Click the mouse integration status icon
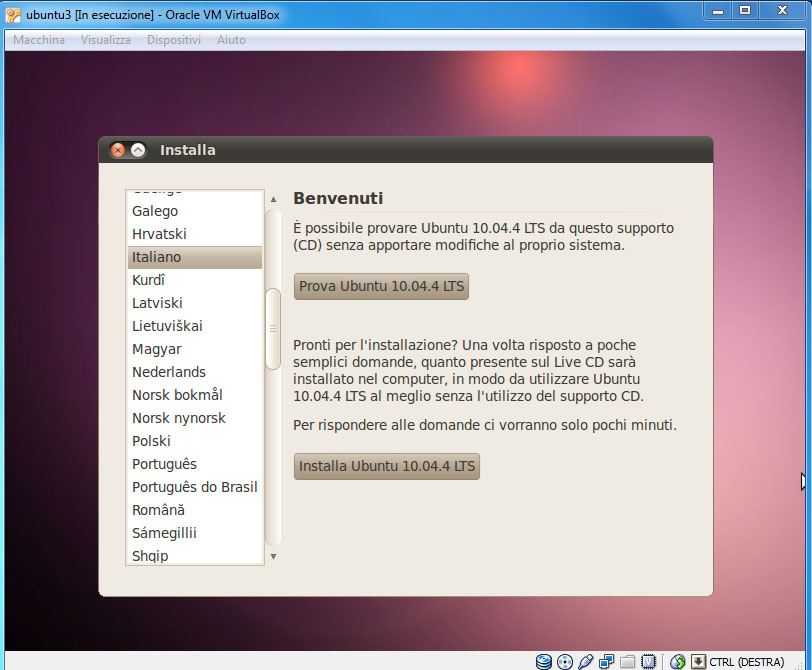The width and height of the screenshot is (812, 670). [677, 661]
